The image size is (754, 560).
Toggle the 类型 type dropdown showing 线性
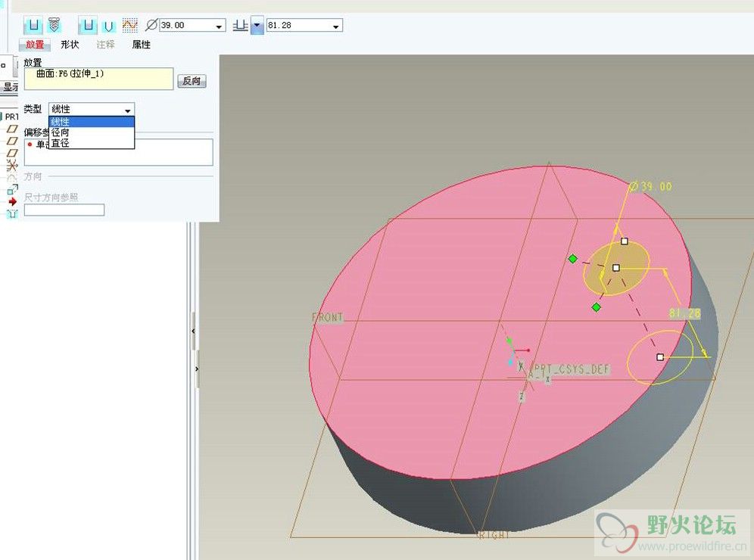92,109
